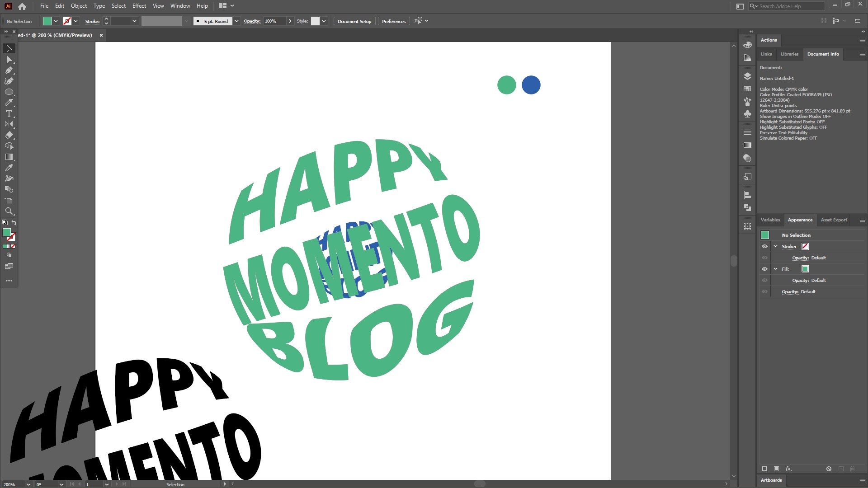Toggle eye beside Fill's Opacity row
Screen dimensions: 868x488
pos(764,280)
